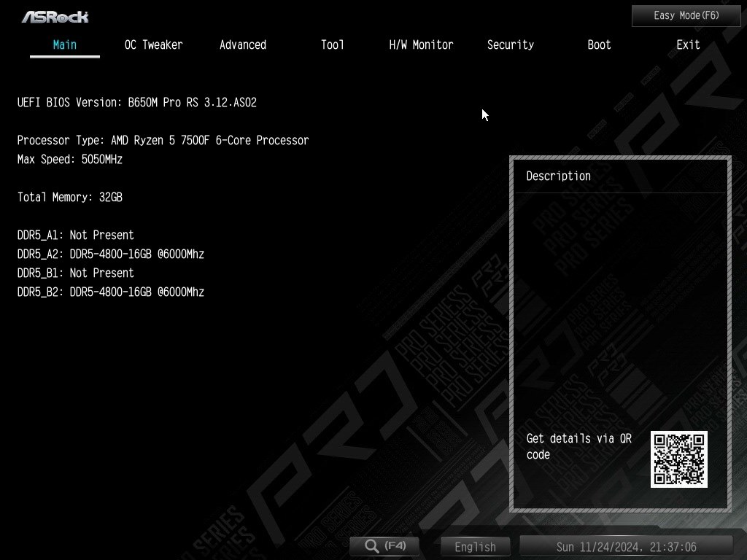This screenshot has width=747, height=560.
Task: Open search via magnifier icon (F4)
Action: tap(384, 545)
